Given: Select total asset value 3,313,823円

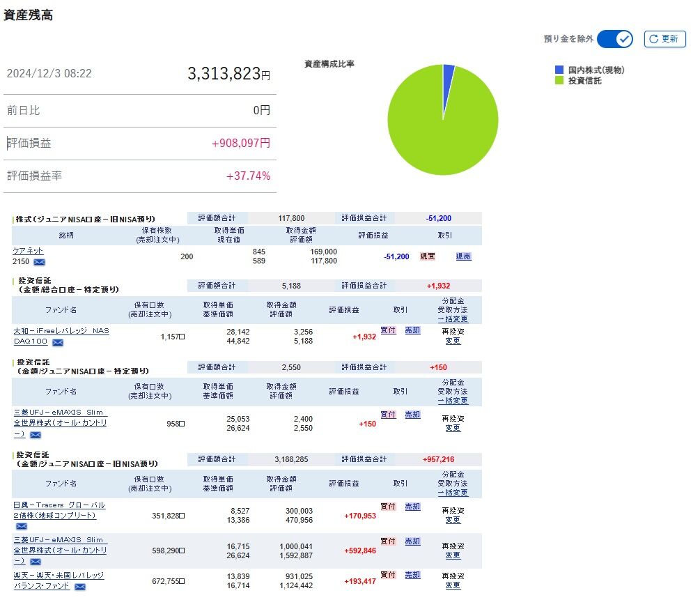Looking at the screenshot, I should [228, 74].
